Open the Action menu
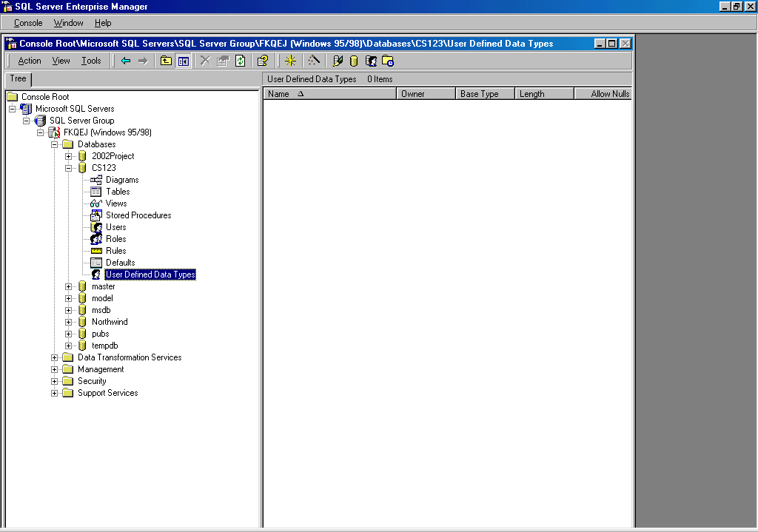 point(30,61)
